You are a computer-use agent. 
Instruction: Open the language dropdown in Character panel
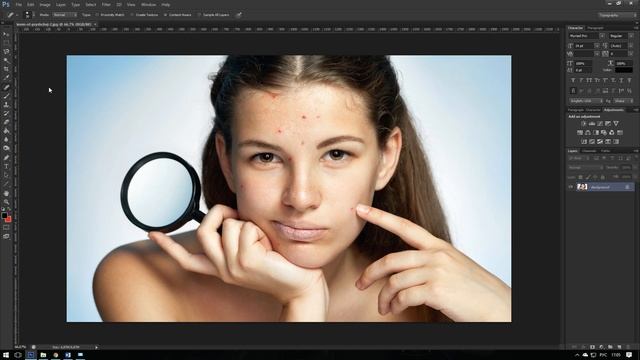[586, 101]
